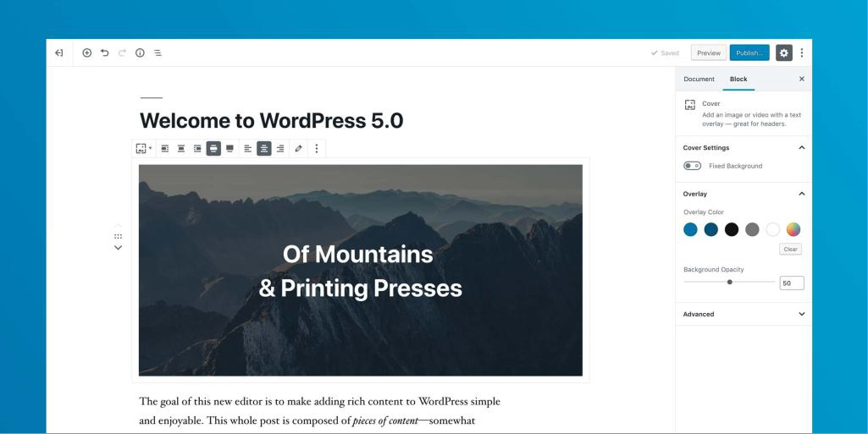Choose the white overlay color
Screen dimensions: 868x434
pos(773,229)
